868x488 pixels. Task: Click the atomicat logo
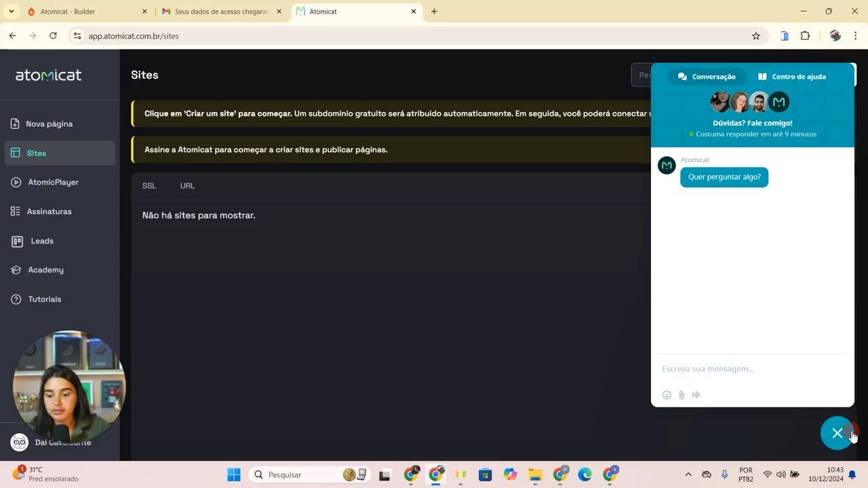(x=48, y=75)
